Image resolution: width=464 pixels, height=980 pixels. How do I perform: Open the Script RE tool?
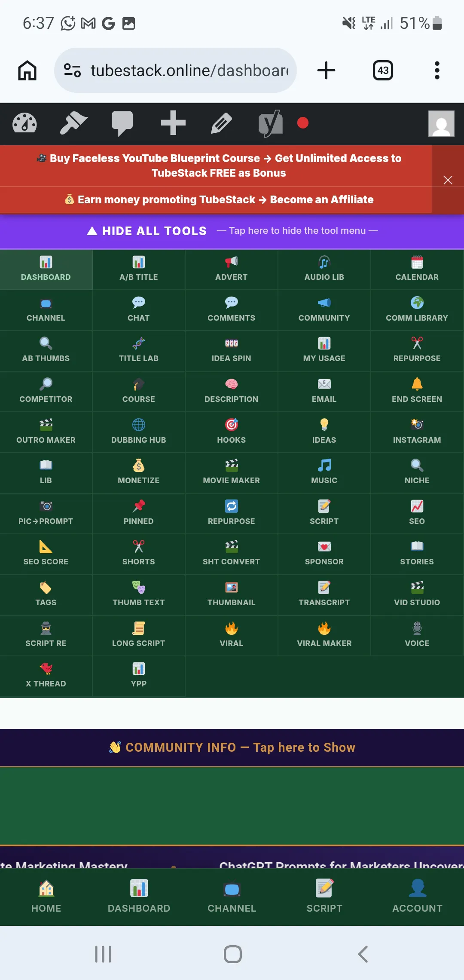[x=46, y=636]
